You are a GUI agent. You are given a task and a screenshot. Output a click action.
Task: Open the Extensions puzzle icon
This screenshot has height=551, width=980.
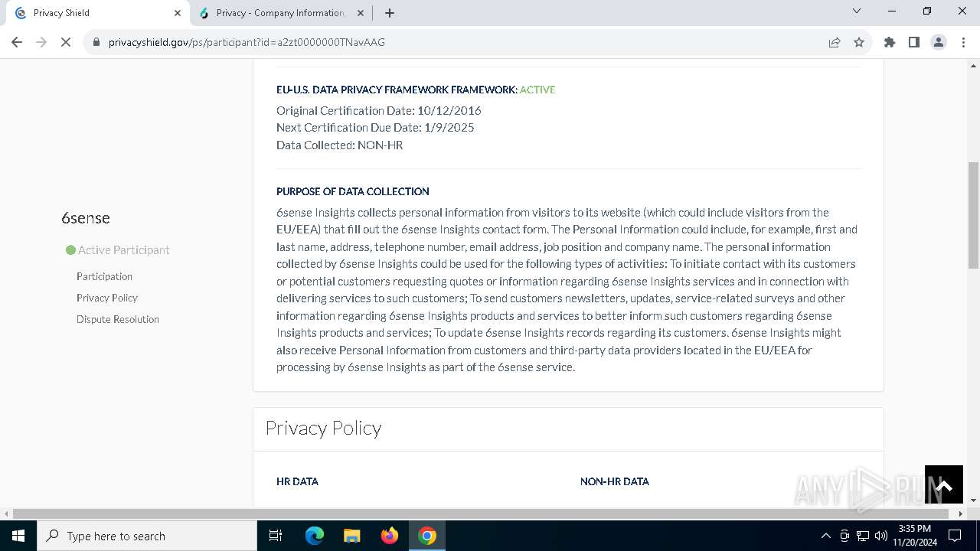pyautogui.click(x=890, y=42)
